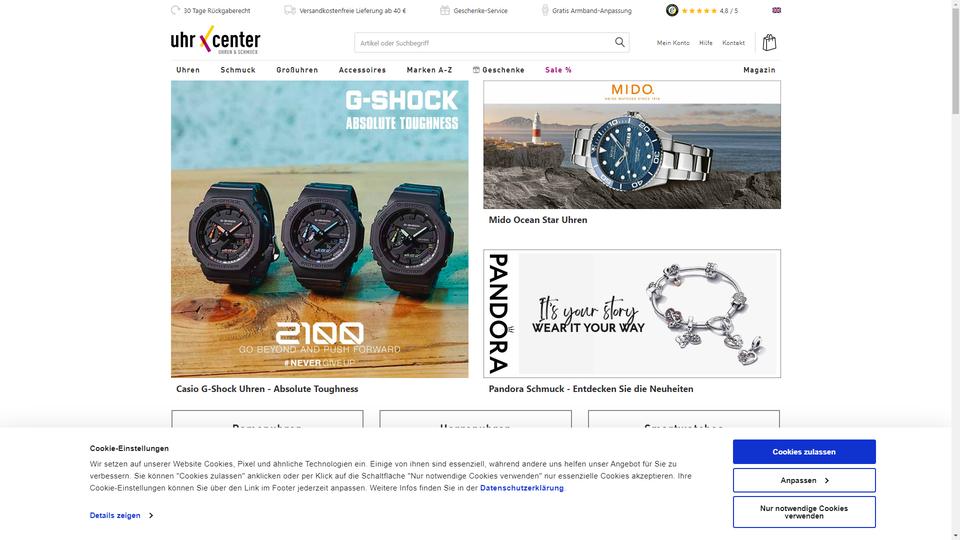This screenshot has height=540, width=960.
Task: Click the Gratis Armband-Anpassung watch icon
Action: [x=545, y=10]
